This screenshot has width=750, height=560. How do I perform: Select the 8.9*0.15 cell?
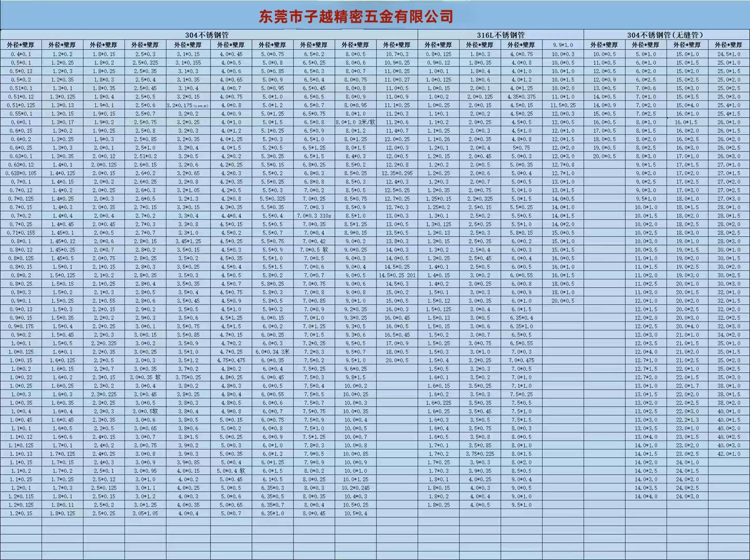pyautogui.click(x=355, y=233)
